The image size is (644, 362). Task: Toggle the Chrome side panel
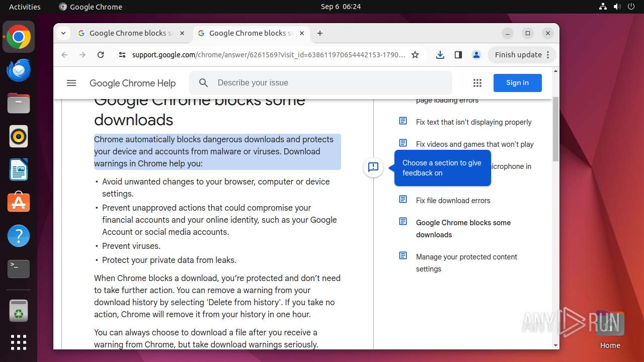coord(458,55)
